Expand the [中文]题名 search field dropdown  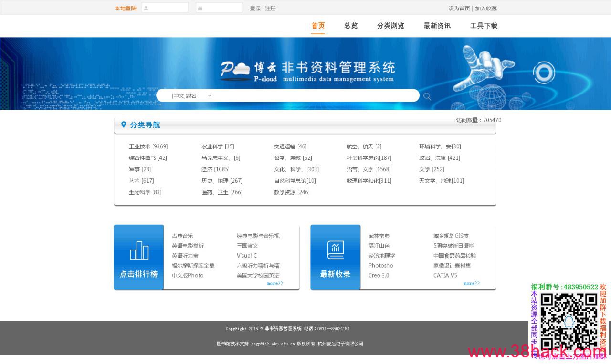click(x=191, y=96)
